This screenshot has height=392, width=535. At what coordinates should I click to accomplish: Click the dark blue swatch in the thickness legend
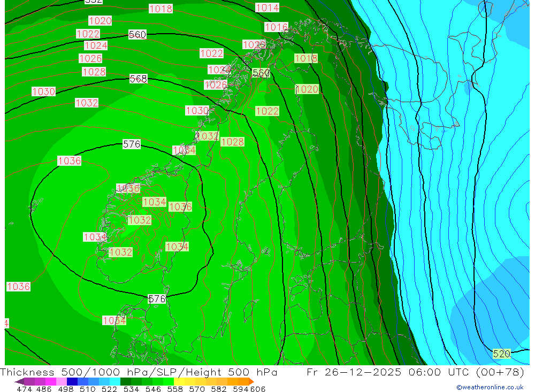coord(72,381)
